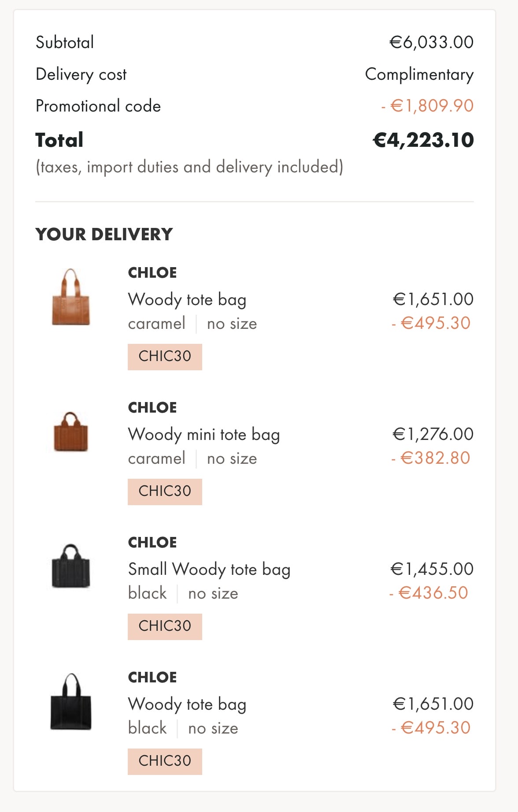Click the YOUR DELIVERY heading
The width and height of the screenshot is (518, 812).
104,235
